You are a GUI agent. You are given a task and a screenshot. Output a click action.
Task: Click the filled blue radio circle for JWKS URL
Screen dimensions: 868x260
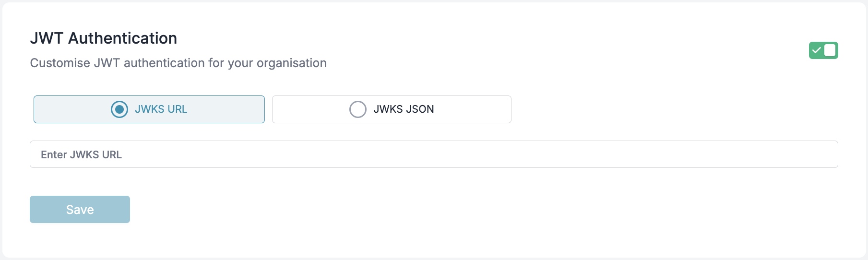click(119, 109)
